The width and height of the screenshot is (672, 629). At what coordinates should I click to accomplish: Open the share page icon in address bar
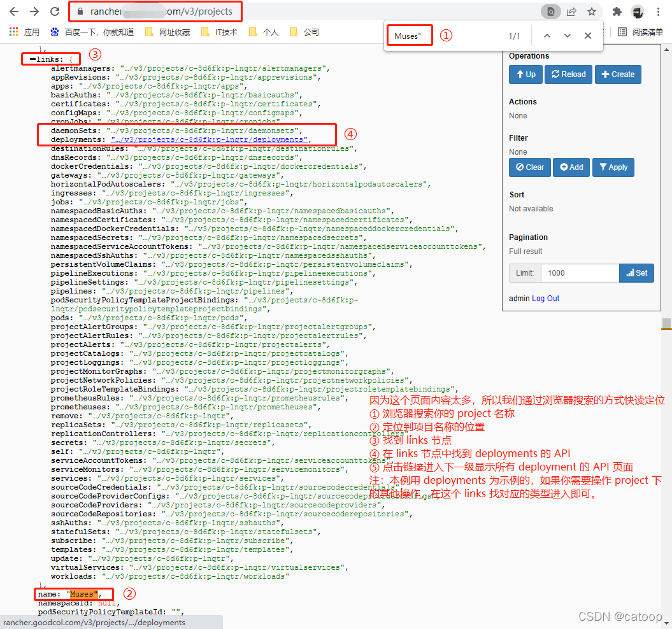pyautogui.click(x=571, y=11)
